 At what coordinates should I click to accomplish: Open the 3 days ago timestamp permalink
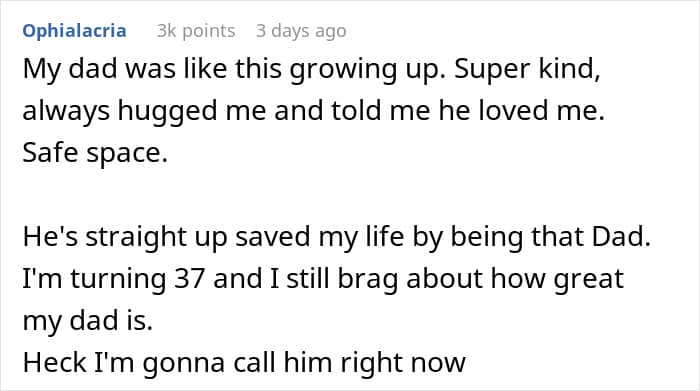click(x=301, y=31)
